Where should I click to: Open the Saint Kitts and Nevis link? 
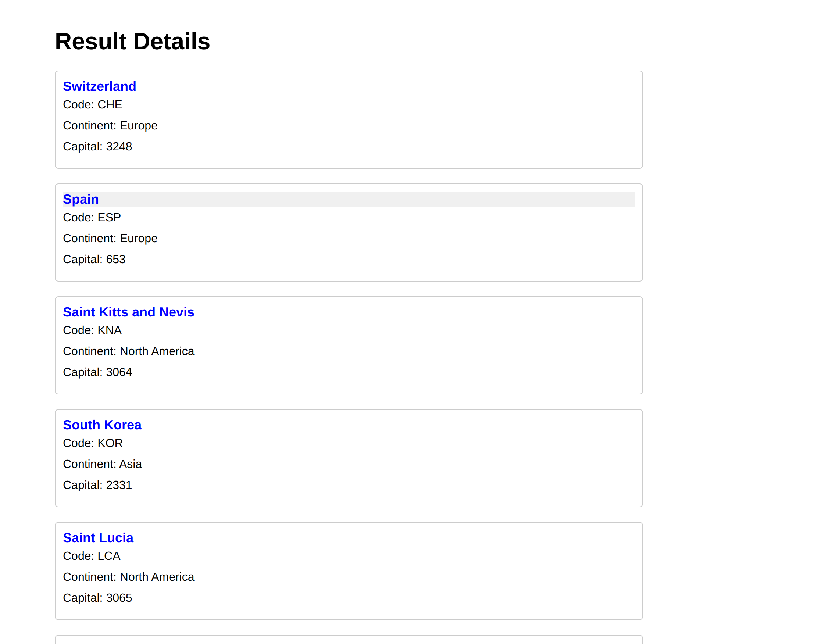point(129,312)
